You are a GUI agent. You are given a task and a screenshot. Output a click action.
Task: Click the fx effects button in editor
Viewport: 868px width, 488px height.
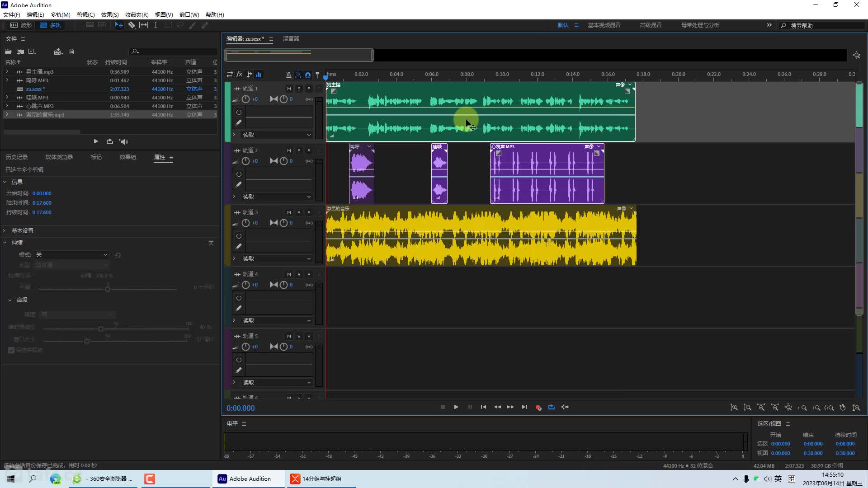[239, 75]
